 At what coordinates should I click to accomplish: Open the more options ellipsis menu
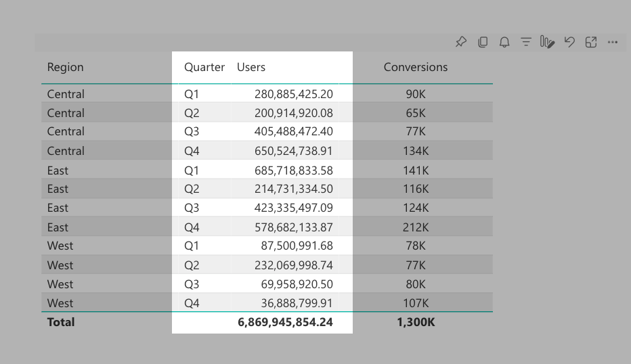(613, 42)
